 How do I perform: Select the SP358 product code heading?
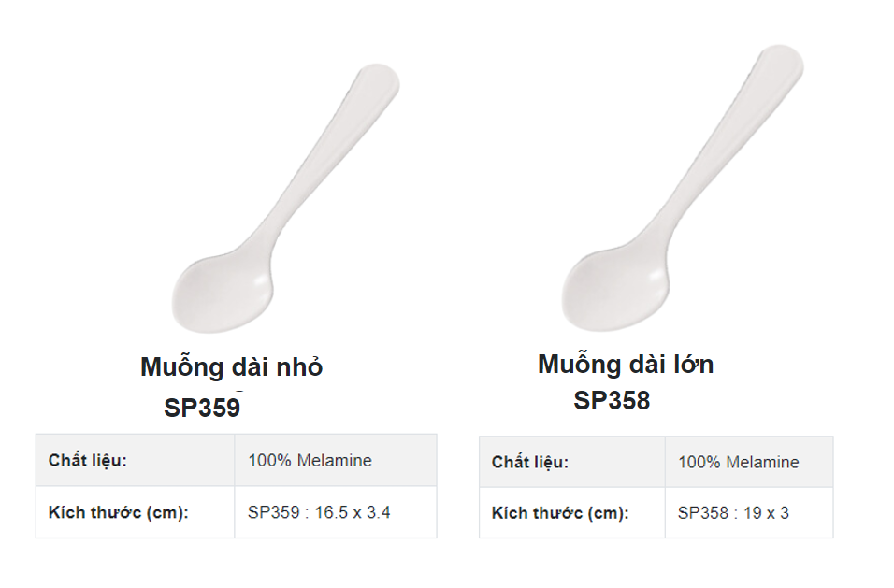pyautogui.click(x=612, y=401)
